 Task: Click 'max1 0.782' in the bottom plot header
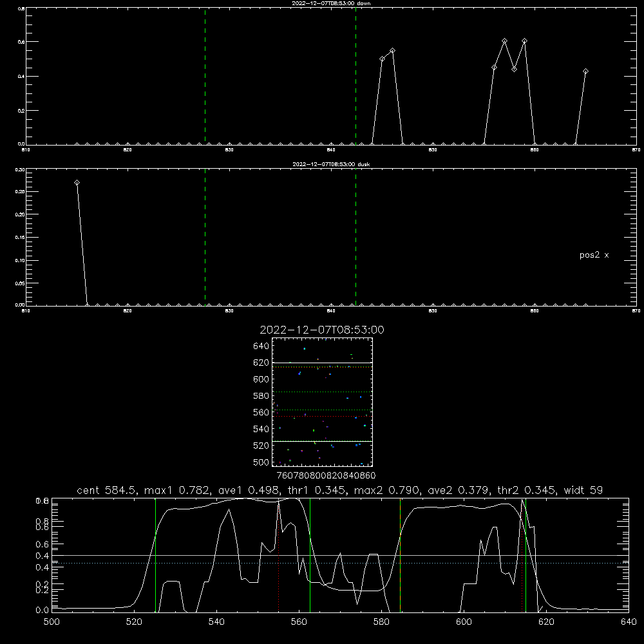[178, 490]
